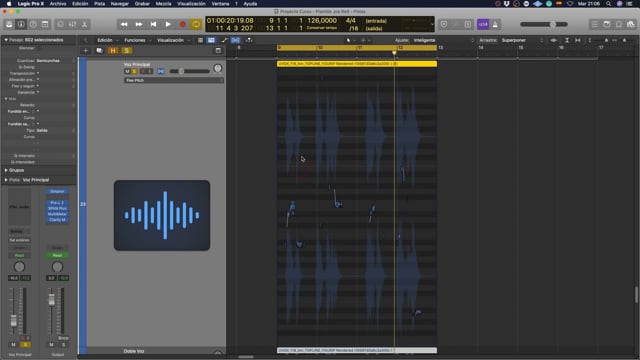Open the Mezcla menu
This screenshot has height=360, width=640.
point(163,4)
